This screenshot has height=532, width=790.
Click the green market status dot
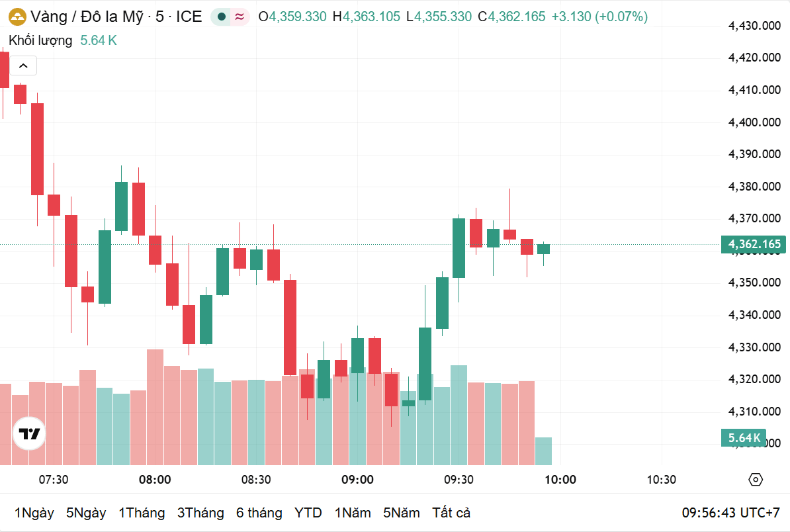(x=221, y=17)
